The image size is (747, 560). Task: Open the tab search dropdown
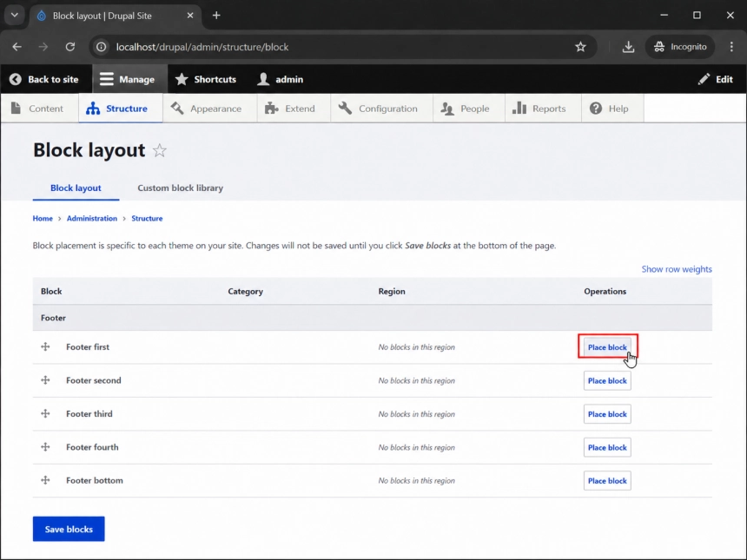[x=15, y=16]
